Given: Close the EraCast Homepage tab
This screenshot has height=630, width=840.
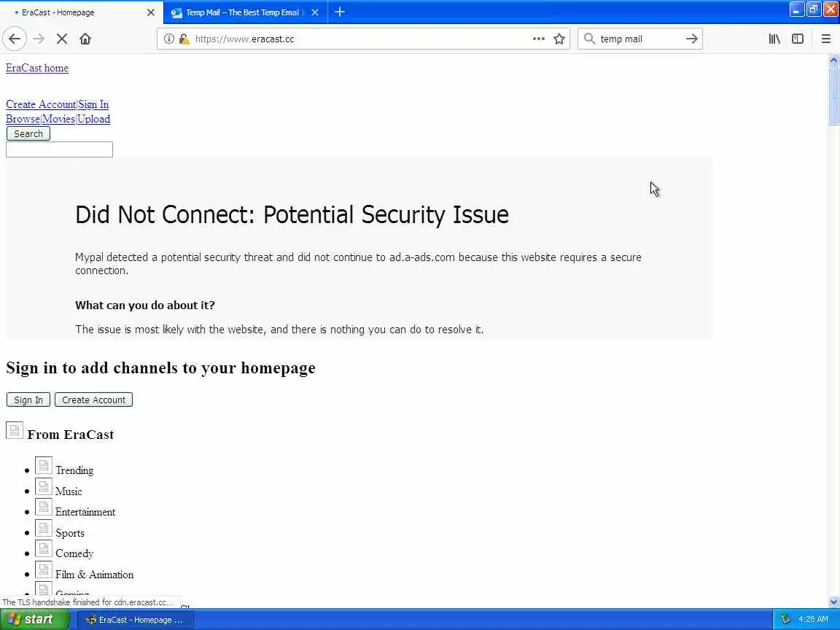Looking at the screenshot, I should coord(151,12).
